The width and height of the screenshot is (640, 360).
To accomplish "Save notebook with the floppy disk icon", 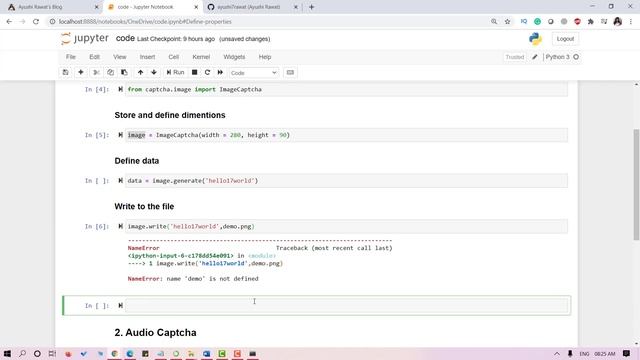I will [65, 73].
